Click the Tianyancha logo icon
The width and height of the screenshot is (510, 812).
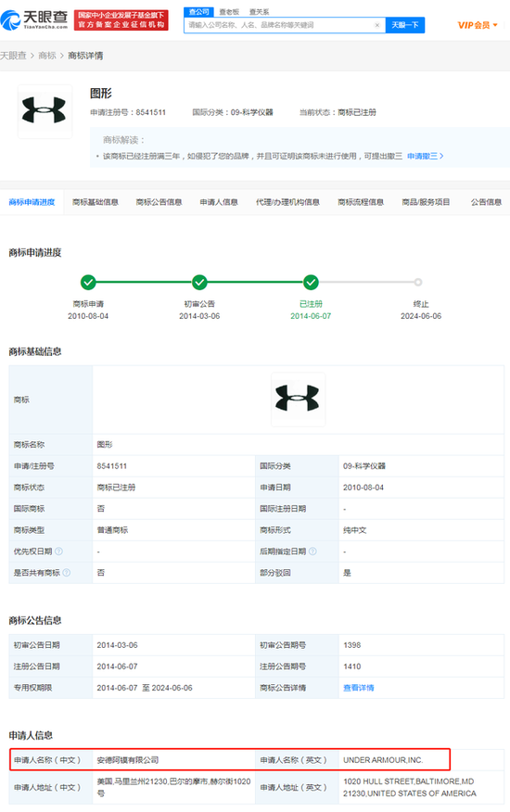[x=10, y=19]
